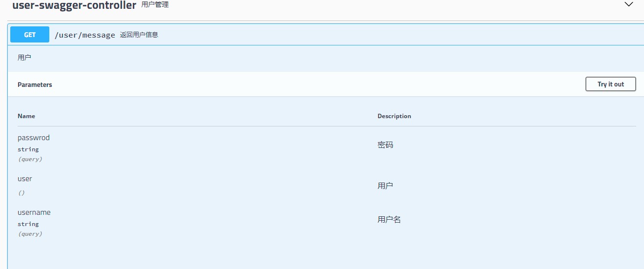Click the Parameters section title
The height and width of the screenshot is (269, 644).
[35, 84]
